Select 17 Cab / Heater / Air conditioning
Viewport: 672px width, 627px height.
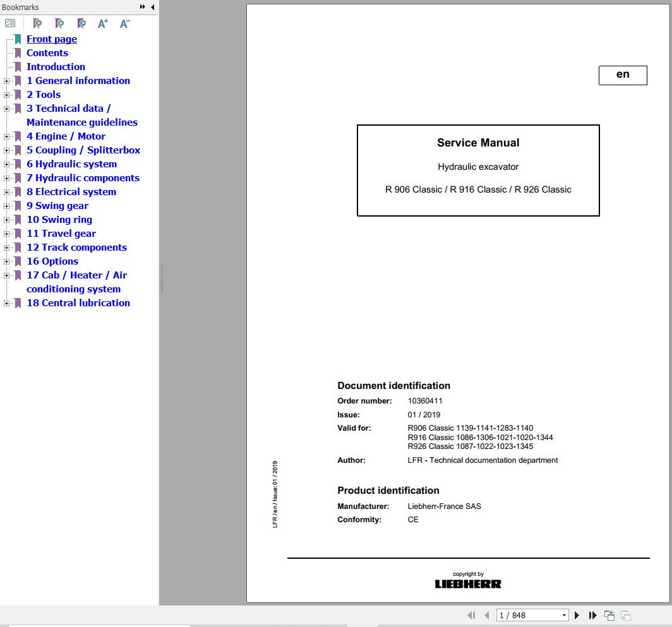pos(76,282)
